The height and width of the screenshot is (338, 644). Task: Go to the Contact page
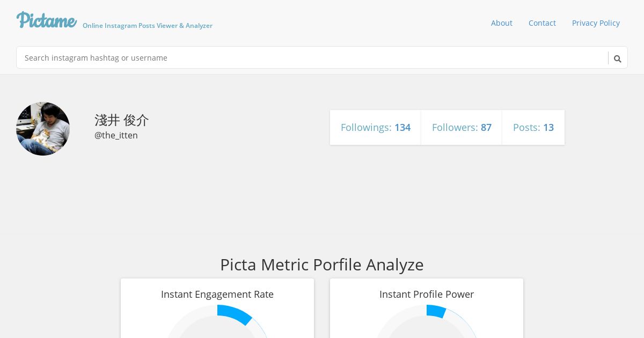[x=542, y=23]
